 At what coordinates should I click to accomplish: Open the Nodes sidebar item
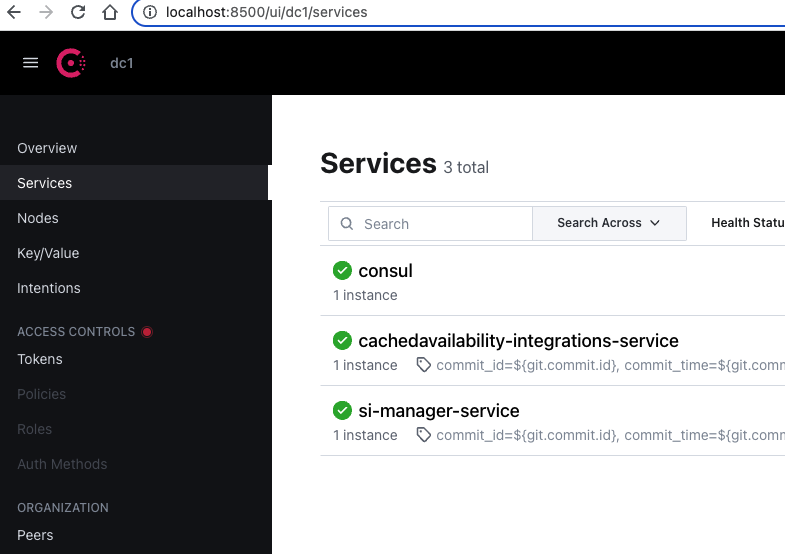click(38, 218)
